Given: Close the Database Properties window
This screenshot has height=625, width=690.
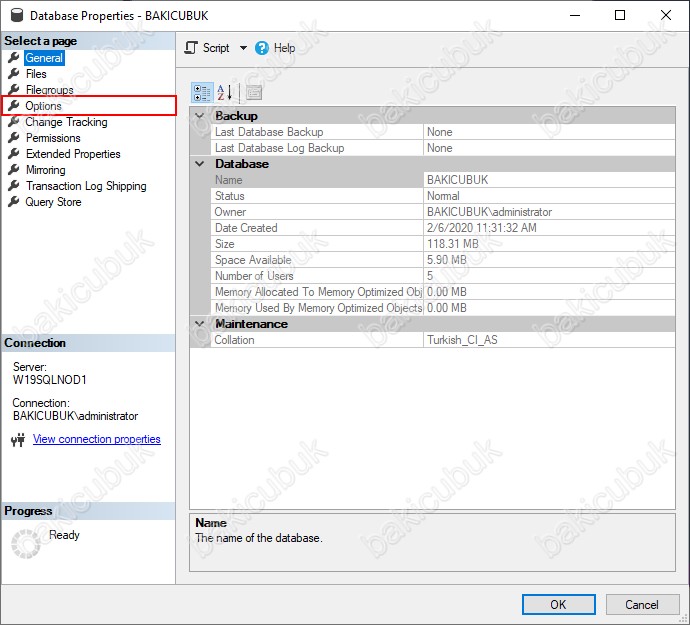Looking at the screenshot, I should pos(666,15).
